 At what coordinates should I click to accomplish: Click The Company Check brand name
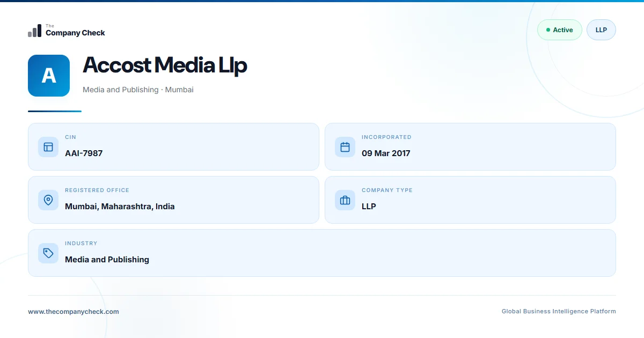(75, 31)
